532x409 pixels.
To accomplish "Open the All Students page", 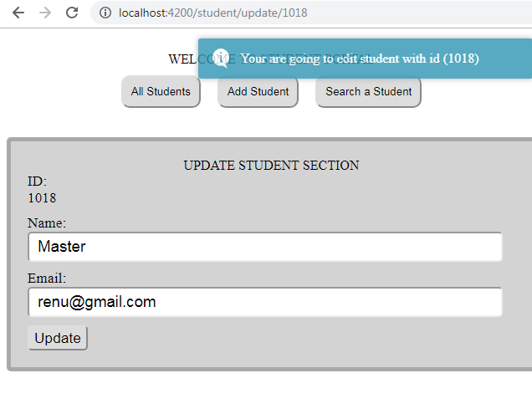I will pyautogui.click(x=161, y=91).
